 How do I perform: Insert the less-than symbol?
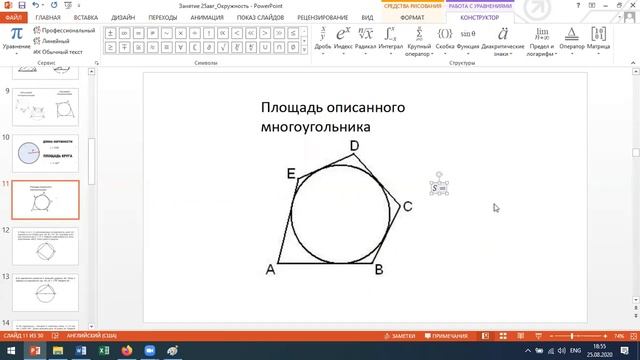click(237, 33)
